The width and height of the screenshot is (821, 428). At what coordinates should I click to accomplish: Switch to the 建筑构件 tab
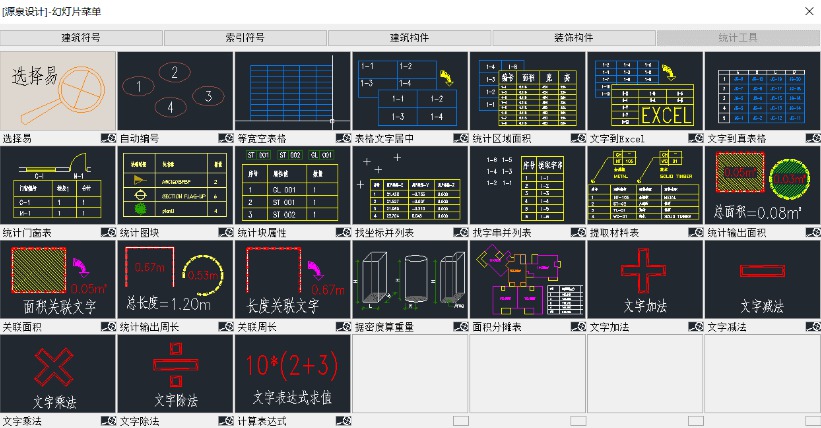(409, 38)
